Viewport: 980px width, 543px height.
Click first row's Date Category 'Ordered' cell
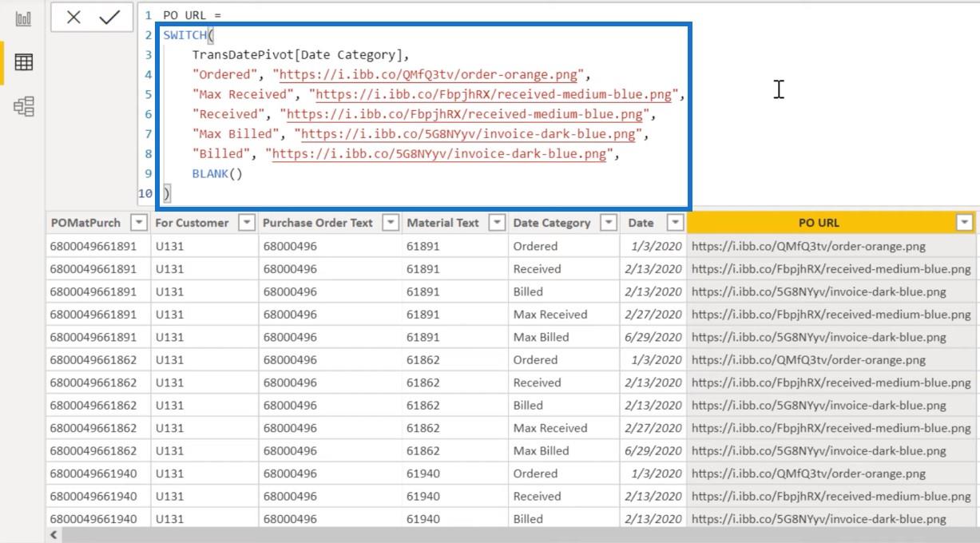coord(564,246)
